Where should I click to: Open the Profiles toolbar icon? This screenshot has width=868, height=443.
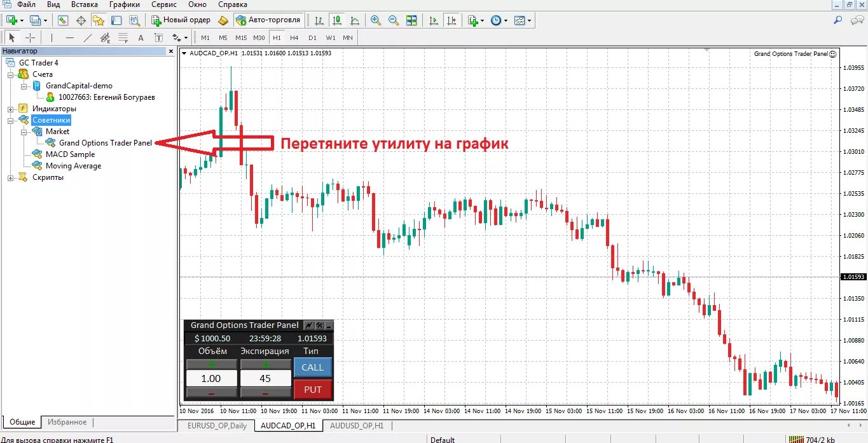tap(35, 20)
